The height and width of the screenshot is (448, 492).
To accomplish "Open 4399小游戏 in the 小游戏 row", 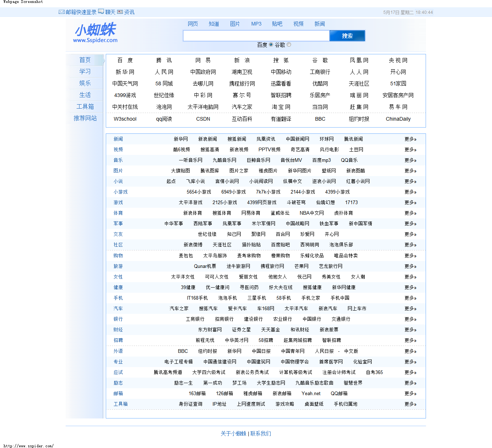I will (x=337, y=192).
